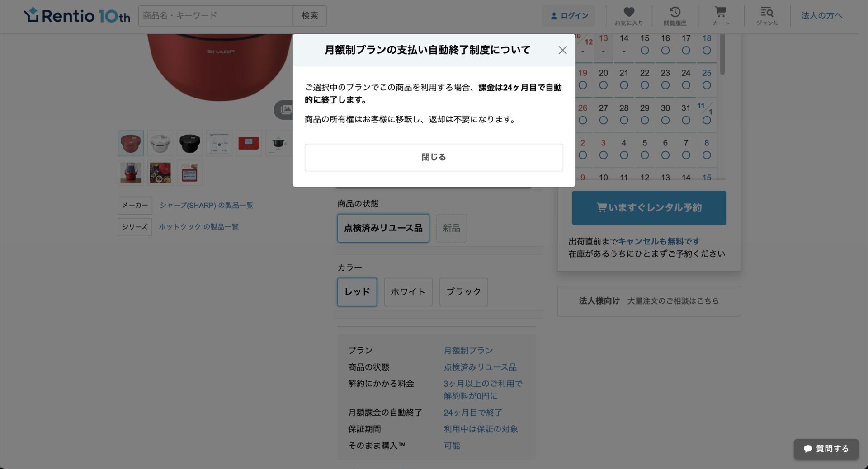Open シャープ(SHARP) の製品一覧 link
The width and height of the screenshot is (868, 469).
coord(206,206)
